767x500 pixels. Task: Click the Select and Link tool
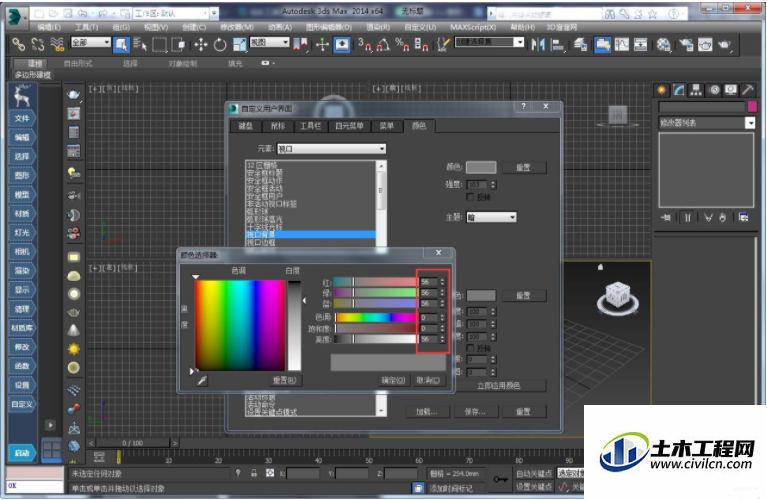(x=19, y=45)
